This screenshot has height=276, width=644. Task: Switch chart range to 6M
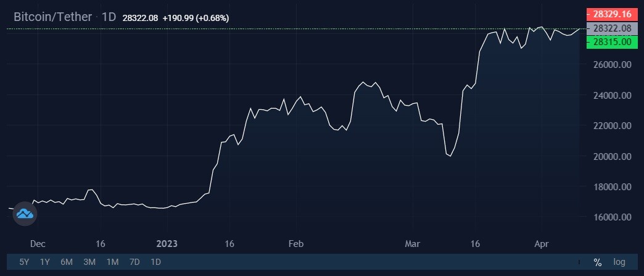67,262
